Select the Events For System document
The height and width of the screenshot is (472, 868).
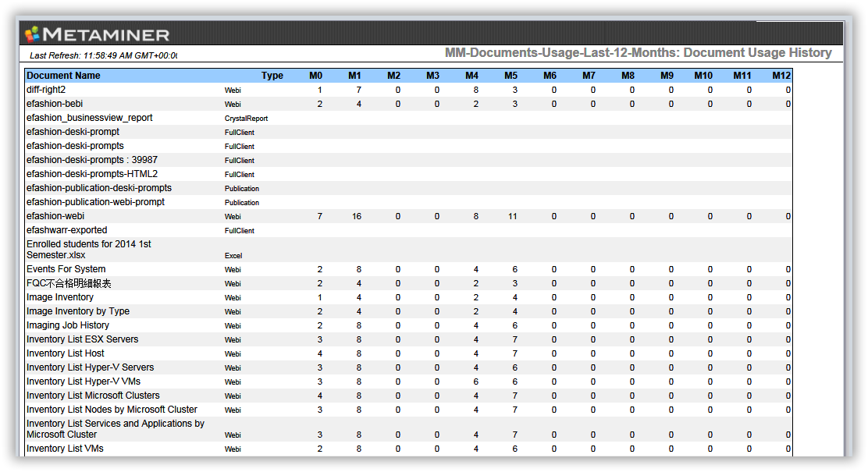coord(66,269)
